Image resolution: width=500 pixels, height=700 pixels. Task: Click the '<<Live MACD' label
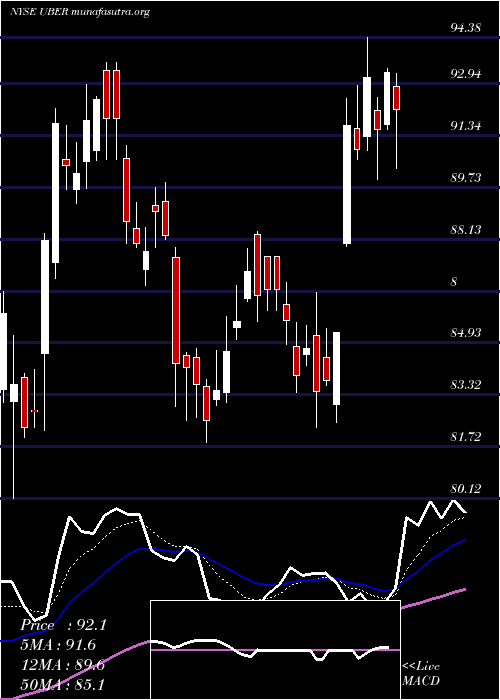tap(421, 674)
